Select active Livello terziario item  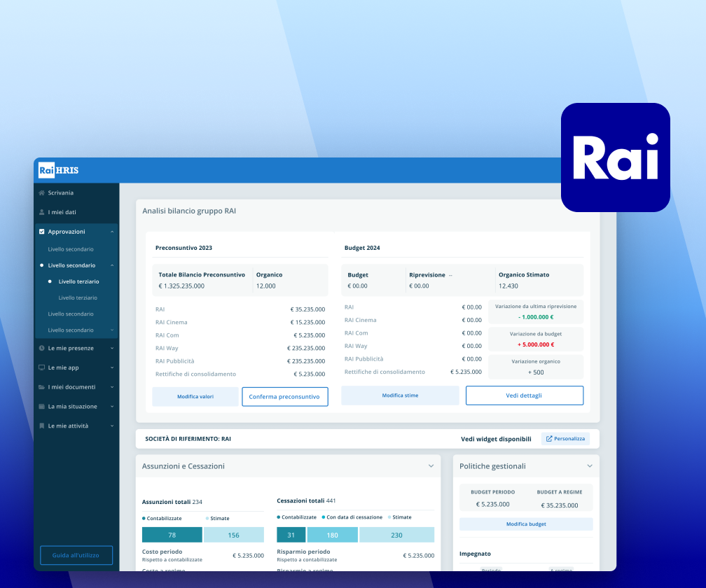78,281
